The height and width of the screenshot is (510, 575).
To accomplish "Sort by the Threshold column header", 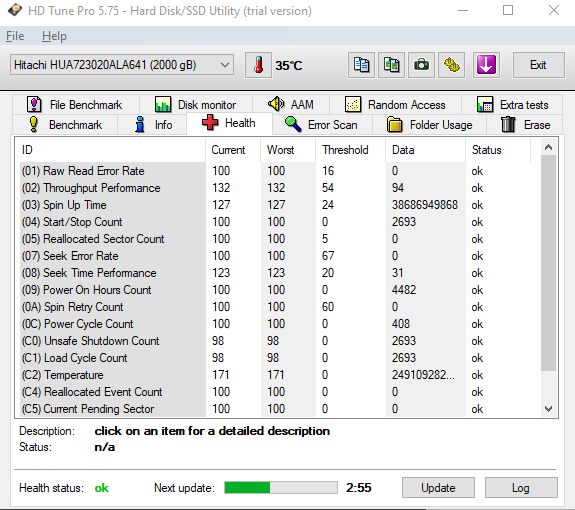I will [350, 150].
